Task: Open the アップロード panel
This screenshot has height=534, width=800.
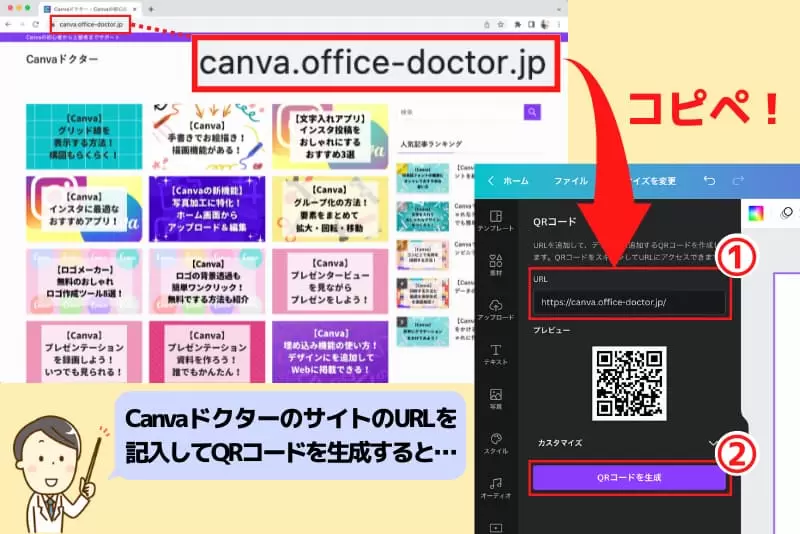Action: click(x=495, y=310)
